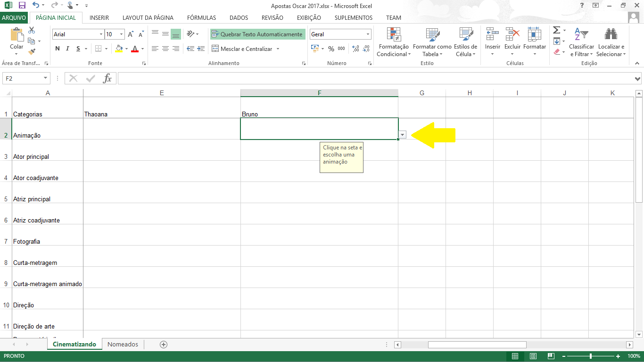Toggle Quebrar Texto Automaticamente
Screen dimensions: 644x362
tap(257, 34)
